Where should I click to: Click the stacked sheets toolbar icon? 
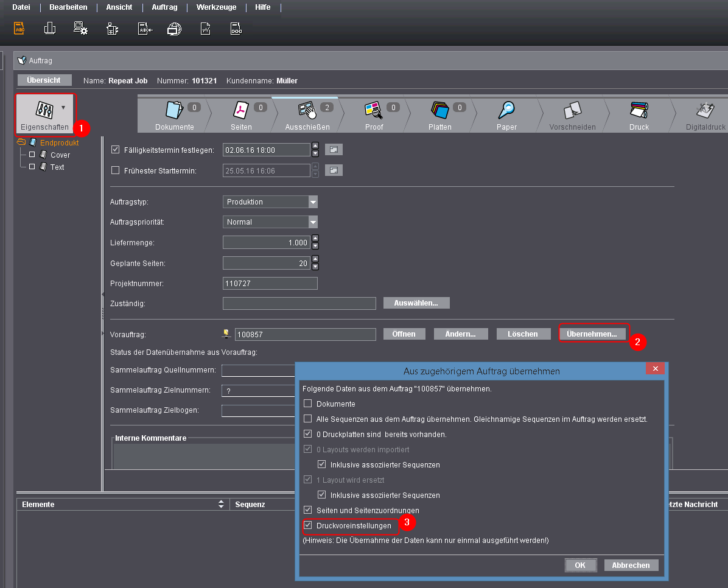pos(50,29)
